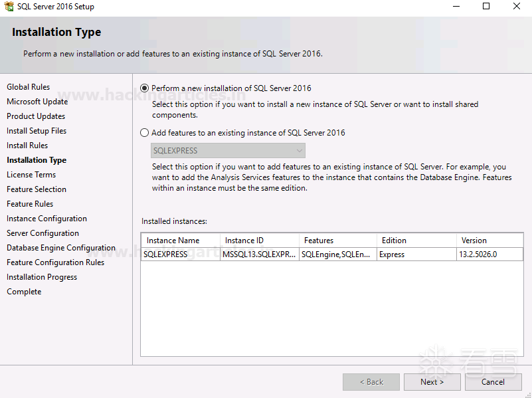Select 'Add features to an existing instance' option
The image size is (532, 398).
tap(145, 133)
